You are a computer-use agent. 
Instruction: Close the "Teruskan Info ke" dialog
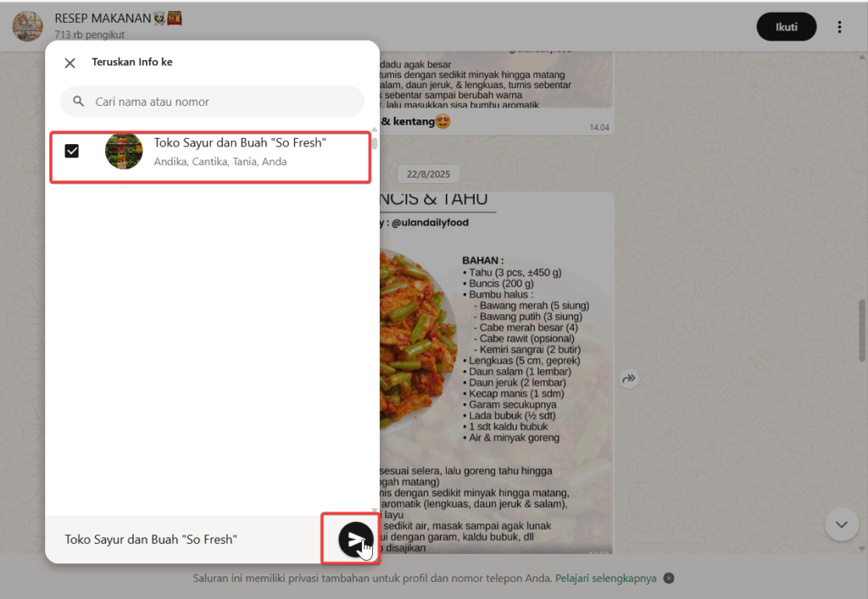70,63
